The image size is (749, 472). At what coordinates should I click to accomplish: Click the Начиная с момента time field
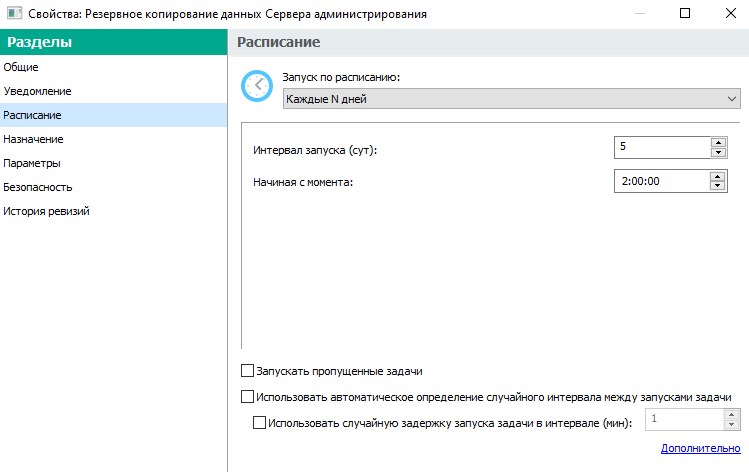coord(662,181)
